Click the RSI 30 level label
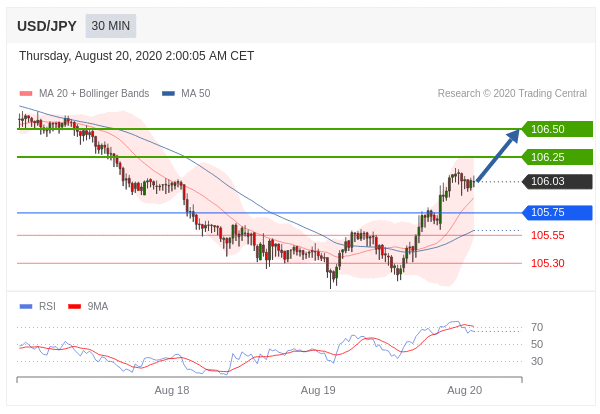This screenshot has height=414, width=600. click(x=537, y=361)
